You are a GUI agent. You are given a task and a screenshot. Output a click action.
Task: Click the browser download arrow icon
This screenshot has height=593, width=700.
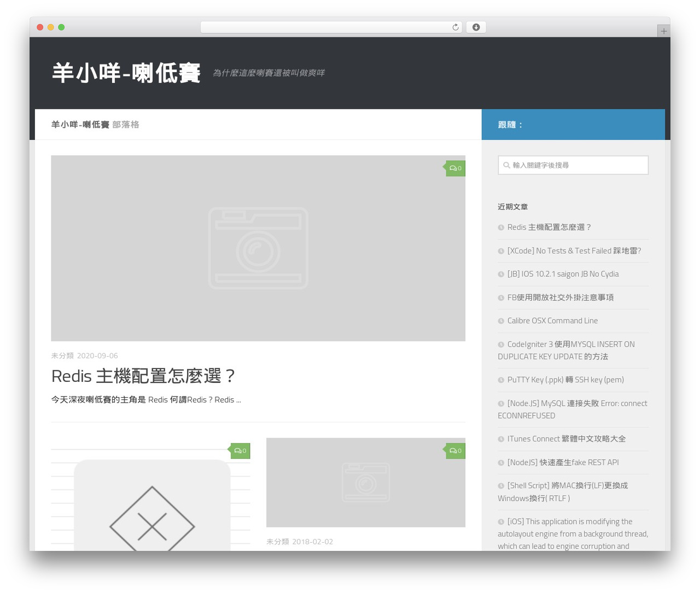click(x=476, y=27)
